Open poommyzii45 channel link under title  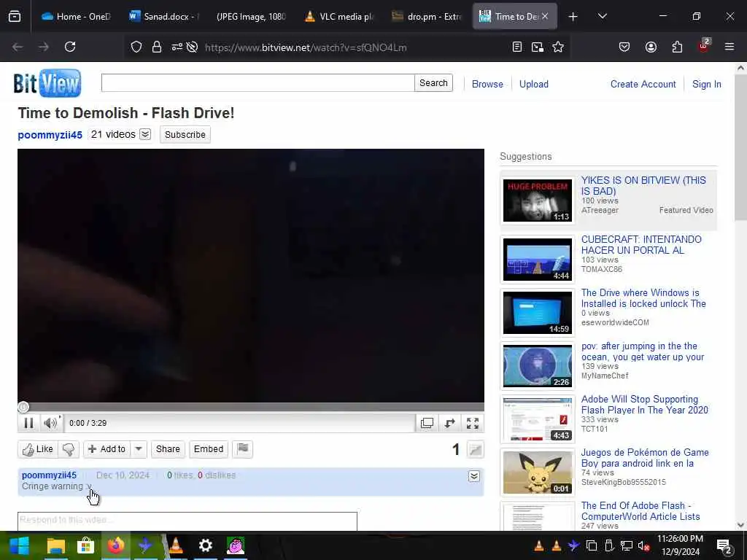click(x=50, y=135)
